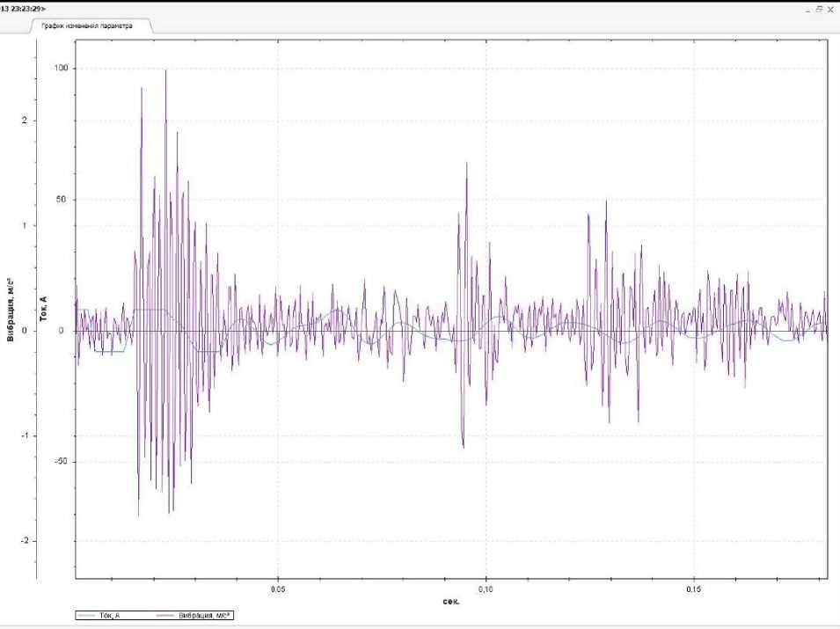Click the blue line swatch in legend
Screen dimensions: 840x629
pos(87,616)
